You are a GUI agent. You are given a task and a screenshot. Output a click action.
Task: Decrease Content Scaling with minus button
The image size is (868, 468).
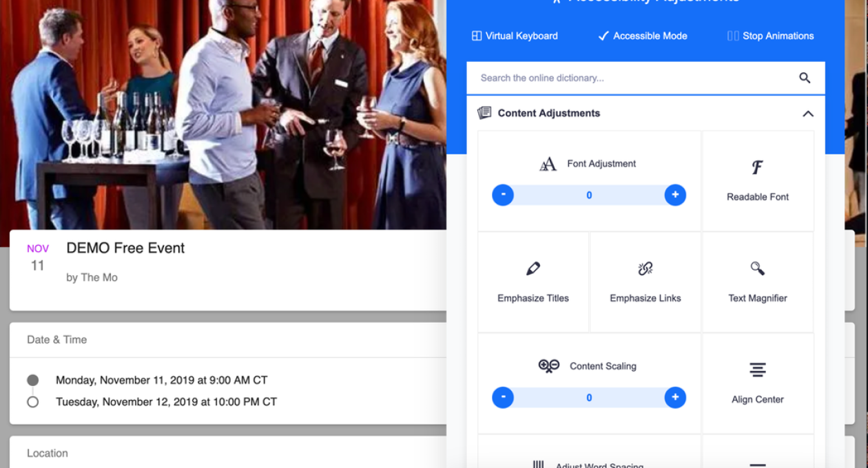pyautogui.click(x=503, y=397)
